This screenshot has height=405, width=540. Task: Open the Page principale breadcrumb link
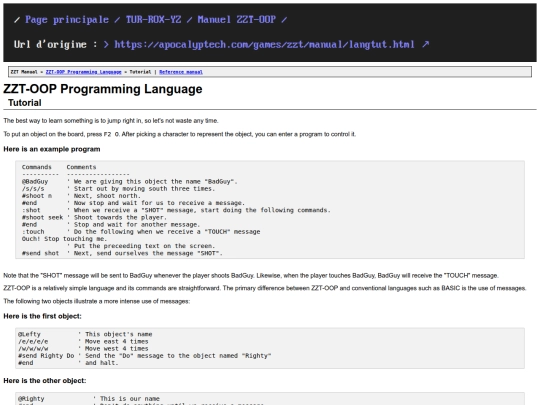point(67,20)
